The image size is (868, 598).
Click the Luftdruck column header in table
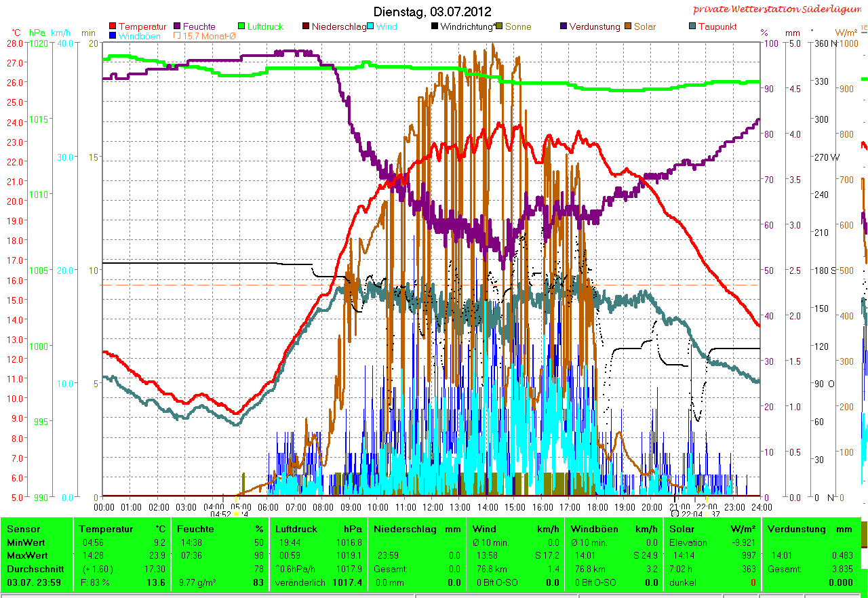coord(296,529)
